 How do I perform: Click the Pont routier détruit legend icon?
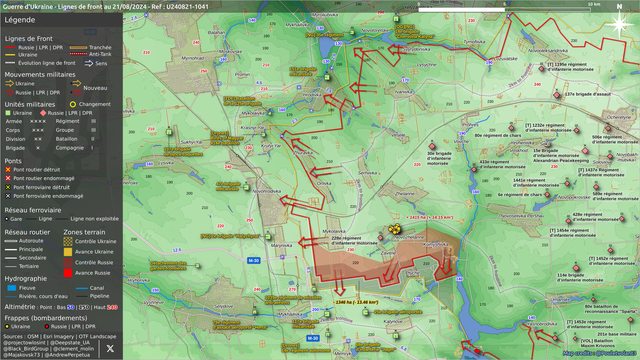(x=8, y=169)
